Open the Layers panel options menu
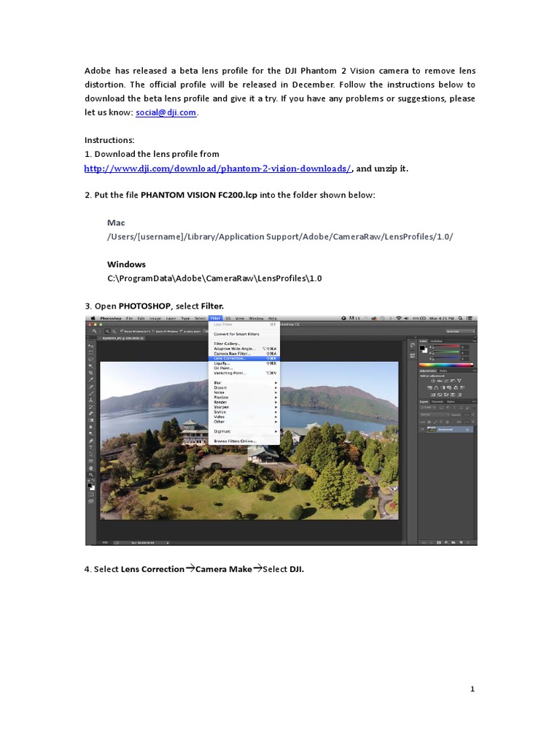 coord(474,402)
